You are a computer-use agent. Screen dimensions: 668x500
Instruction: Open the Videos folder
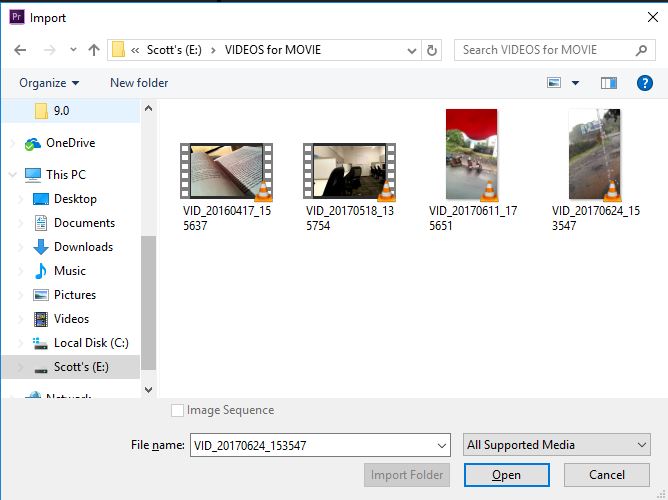click(x=71, y=319)
